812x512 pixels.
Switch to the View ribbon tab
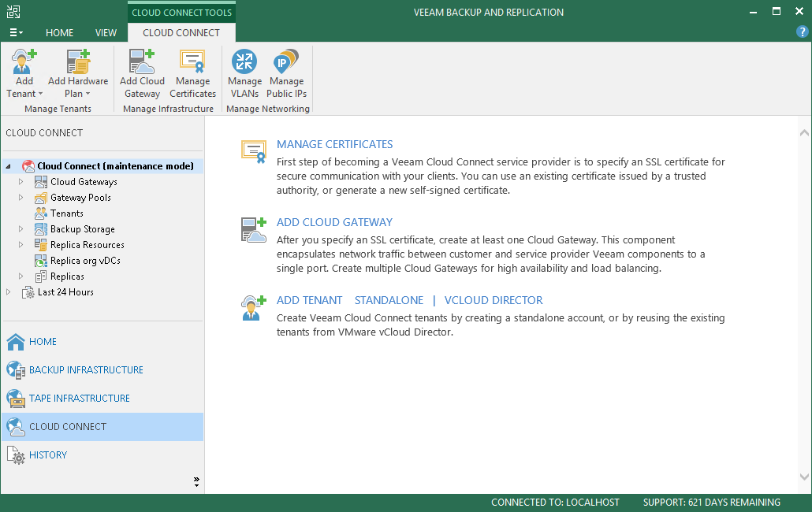[x=106, y=32]
